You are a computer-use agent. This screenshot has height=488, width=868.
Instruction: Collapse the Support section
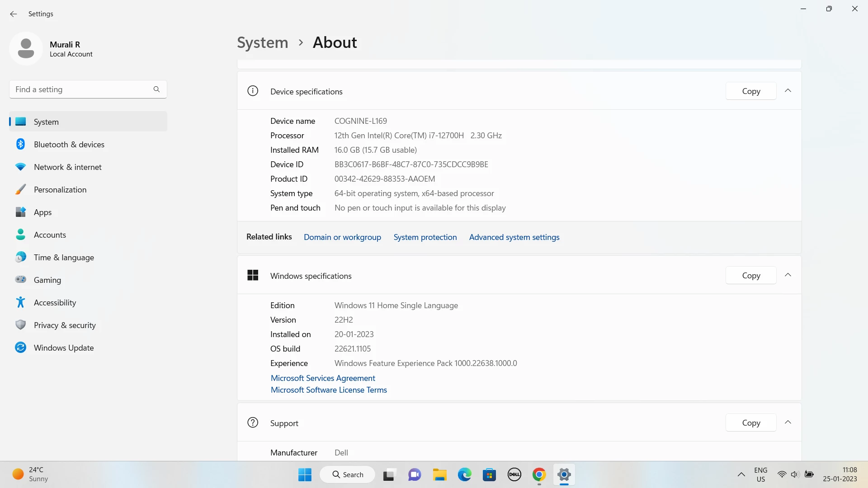788,422
